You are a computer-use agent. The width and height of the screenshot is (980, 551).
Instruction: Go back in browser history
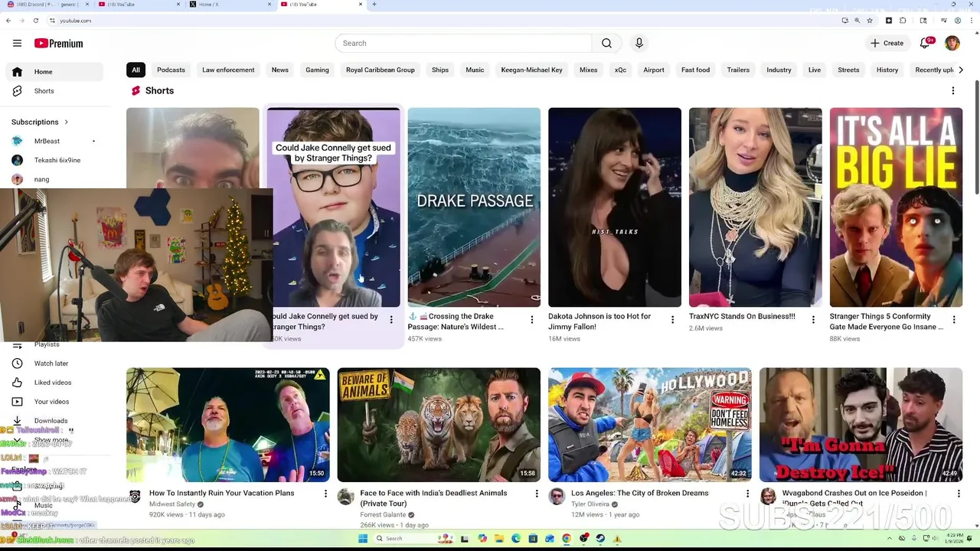click(x=8, y=21)
